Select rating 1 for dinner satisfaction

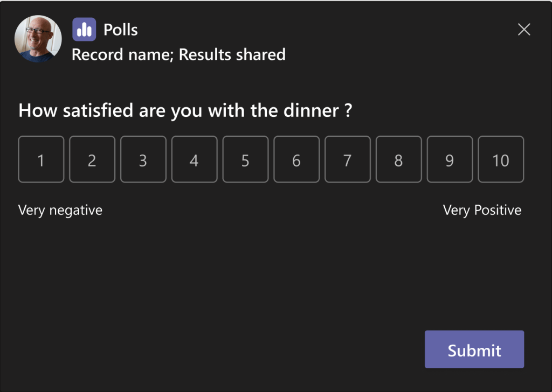pyautogui.click(x=41, y=159)
